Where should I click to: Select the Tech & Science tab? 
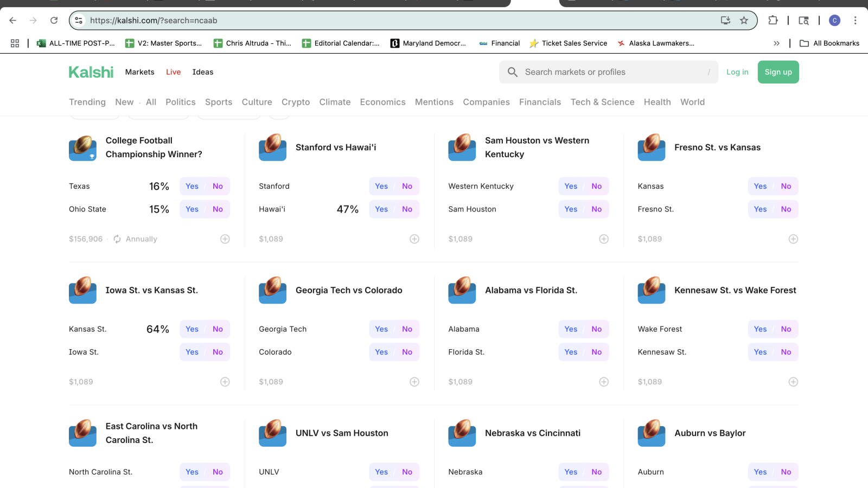coord(602,102)
